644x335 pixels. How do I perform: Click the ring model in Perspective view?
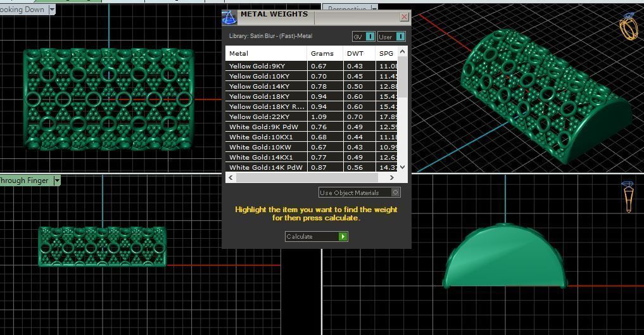coord(546,96)
